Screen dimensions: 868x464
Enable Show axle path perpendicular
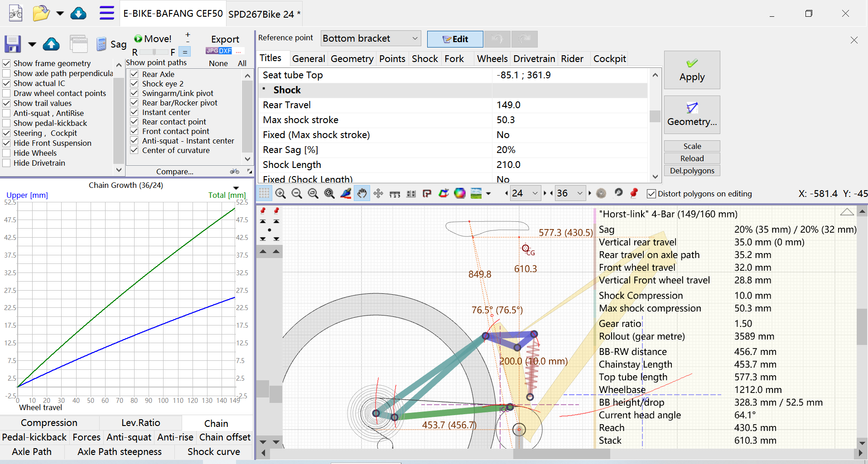click(7, 73)
